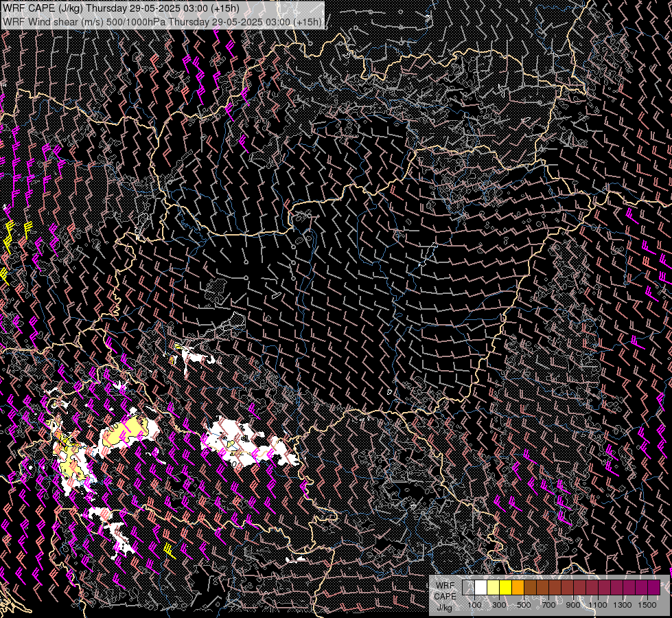Click the WRF Wind shear title line

[163, 21]
